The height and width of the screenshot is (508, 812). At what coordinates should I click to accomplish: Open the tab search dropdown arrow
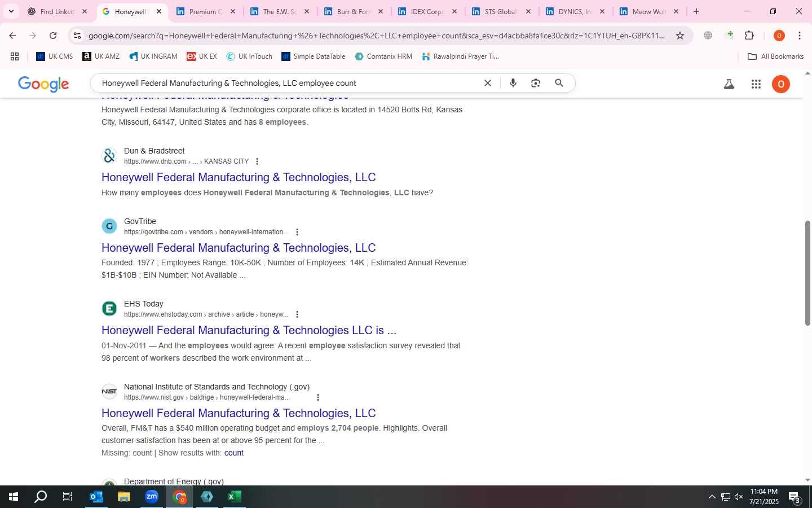(x=11, y=11)
